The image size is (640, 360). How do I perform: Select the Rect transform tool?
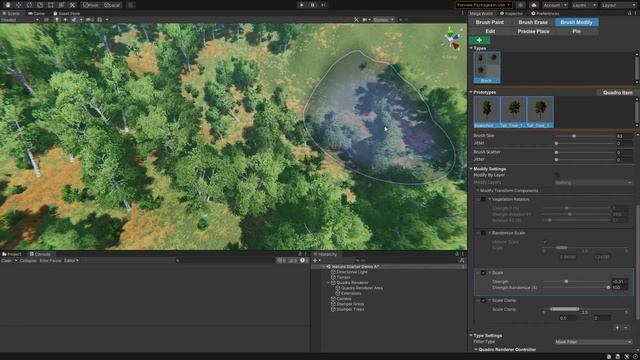coord(51,5)
